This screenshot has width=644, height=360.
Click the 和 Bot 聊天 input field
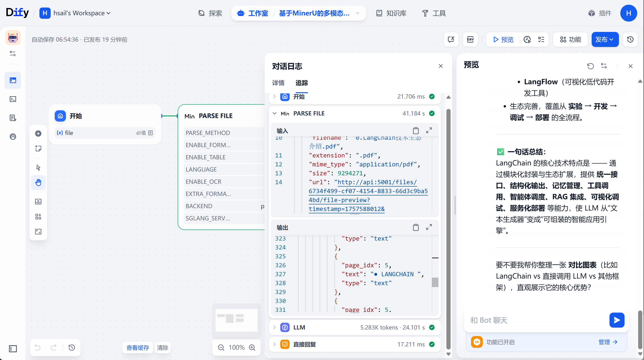pyautogui.click(x=537, y=320)
